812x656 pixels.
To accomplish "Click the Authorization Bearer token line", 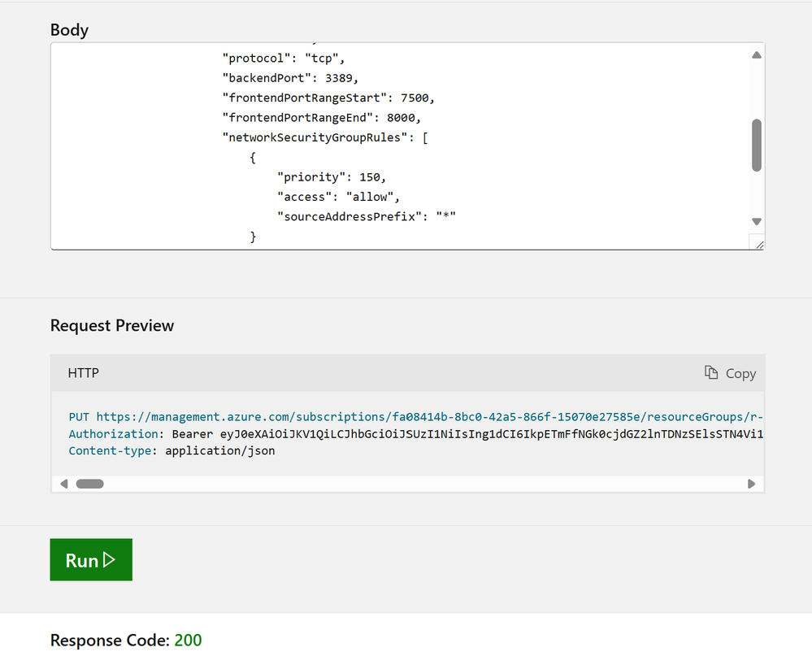I will [x=416, y=434].
